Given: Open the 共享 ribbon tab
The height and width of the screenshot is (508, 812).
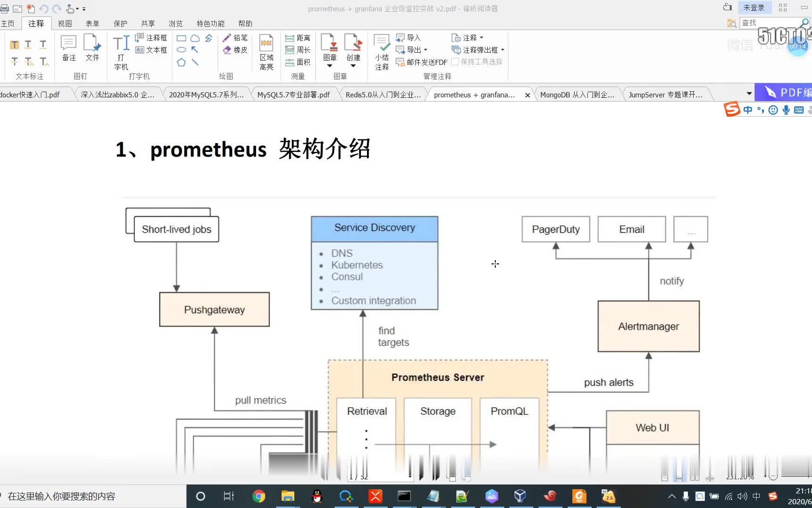Looking at the screenshot, I should (x=148, y=24).
